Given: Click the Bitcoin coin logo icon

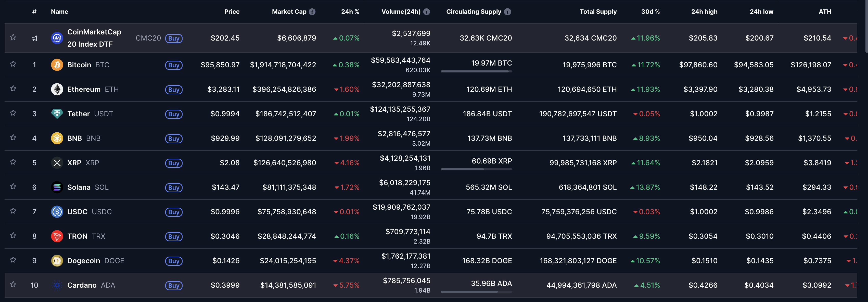Looking at the screenshot, I should point(57,65).
